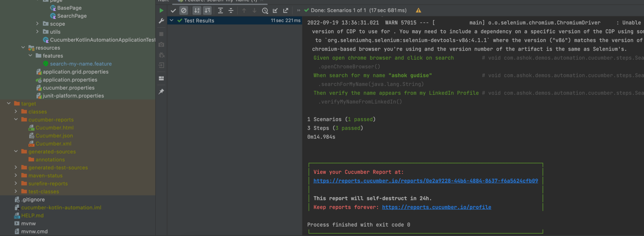Screen dimensions: 644x236
Task: Click the green Rerun play button
Action: 161,10
